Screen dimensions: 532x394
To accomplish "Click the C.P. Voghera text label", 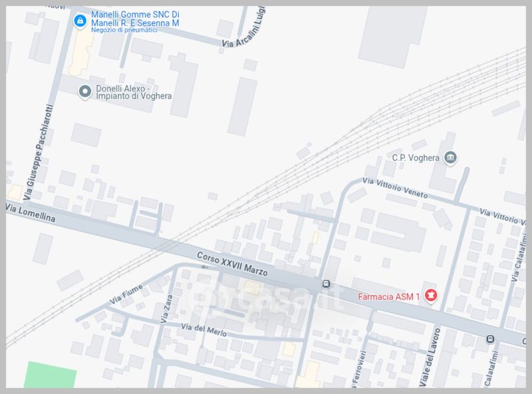I will click(416, 158).
